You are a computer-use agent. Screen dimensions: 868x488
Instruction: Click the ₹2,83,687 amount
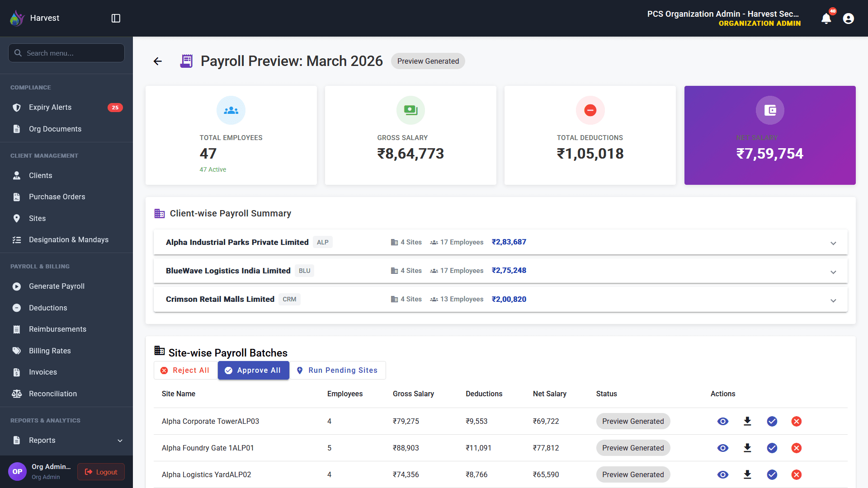[x=509, y=242]
